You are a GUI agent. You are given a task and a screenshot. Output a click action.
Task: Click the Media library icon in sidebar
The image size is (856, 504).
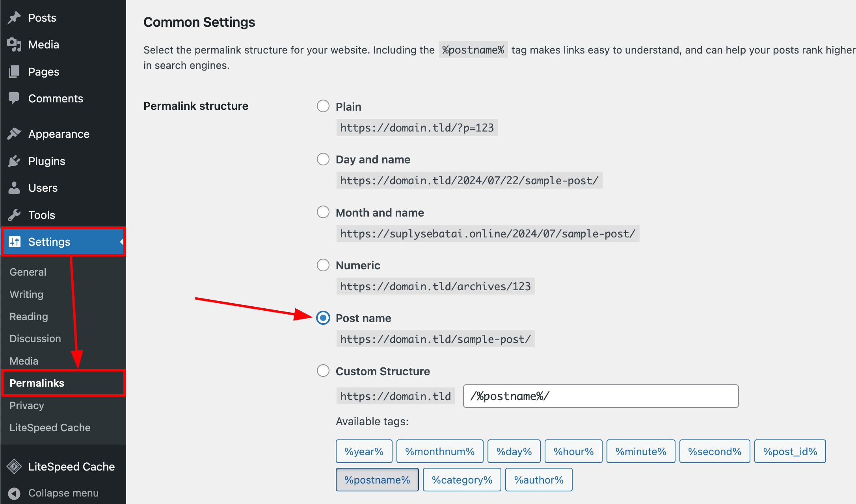pyautogui.click(x=14, y=44)
